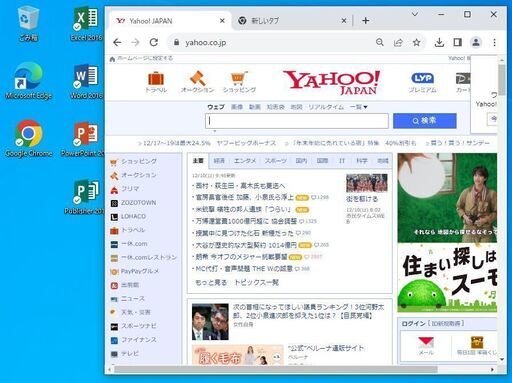
Task: Select the ウェブ search category
Action: pos(216,107)
